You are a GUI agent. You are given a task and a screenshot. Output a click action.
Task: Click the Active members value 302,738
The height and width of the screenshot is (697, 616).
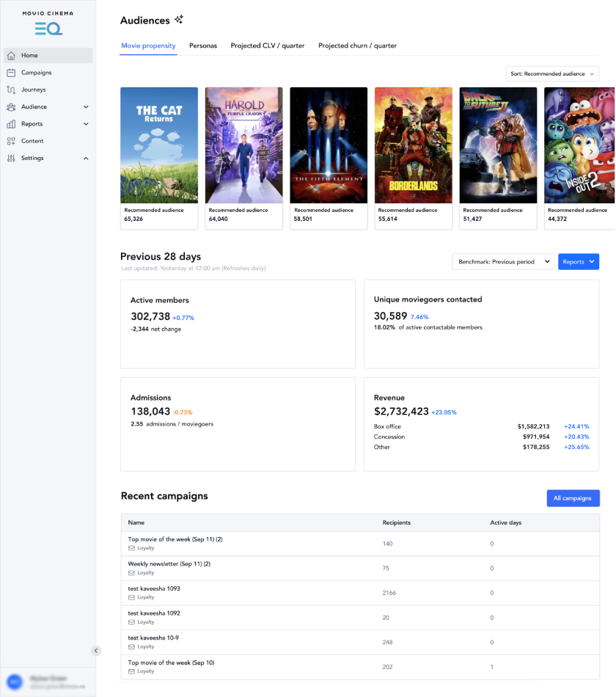coord(150,316)
